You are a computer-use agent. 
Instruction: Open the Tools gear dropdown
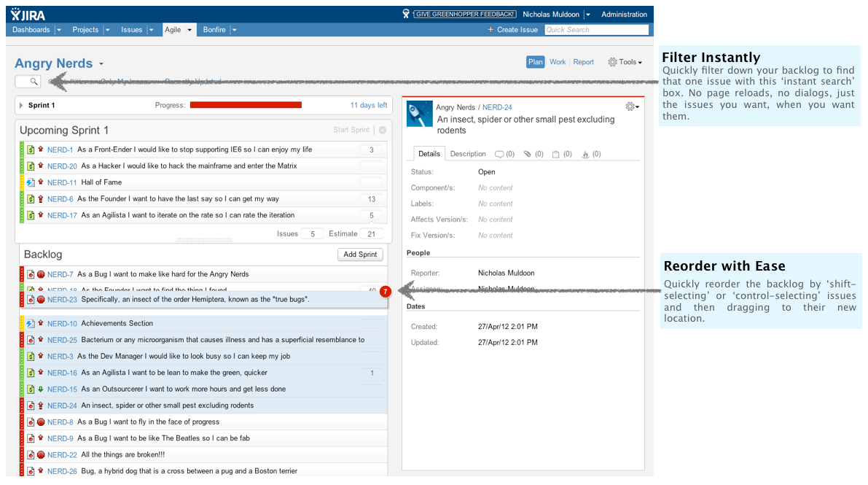pyautogui.click(x=625, y=63)
